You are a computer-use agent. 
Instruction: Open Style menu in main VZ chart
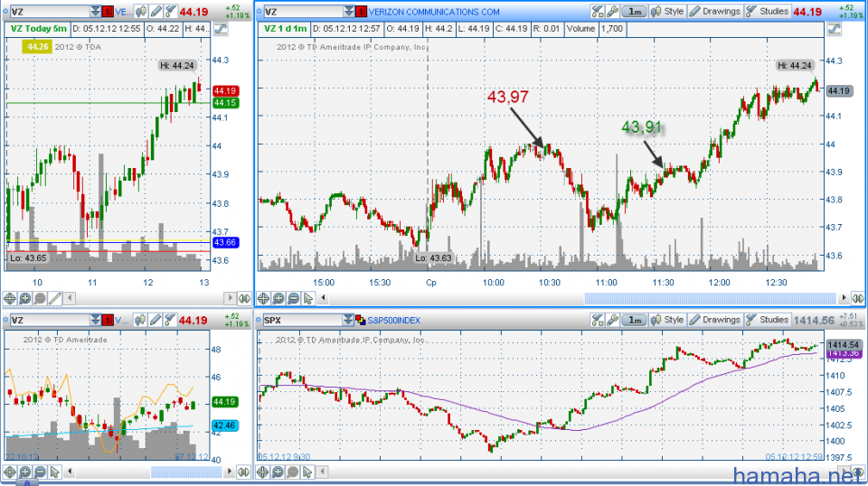click(x=667, y=11)
